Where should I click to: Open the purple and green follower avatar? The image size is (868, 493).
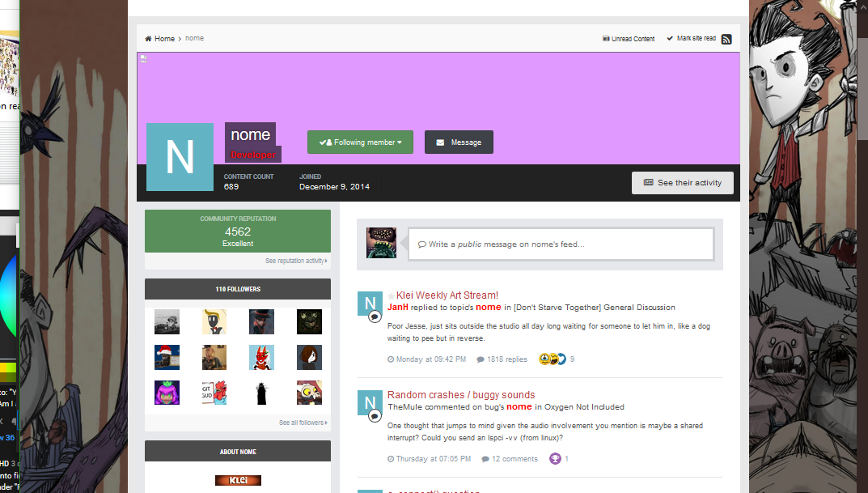[x=167, y=393]
